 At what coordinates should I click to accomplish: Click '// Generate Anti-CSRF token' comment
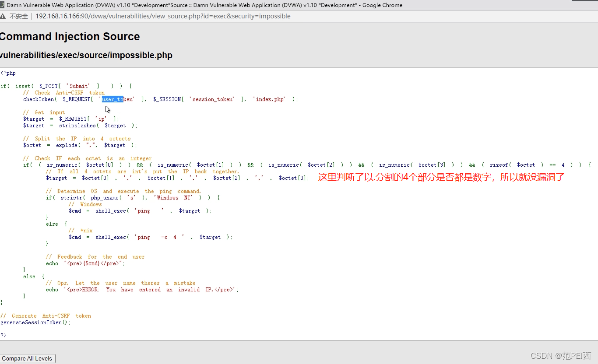(x=46, y=316)
